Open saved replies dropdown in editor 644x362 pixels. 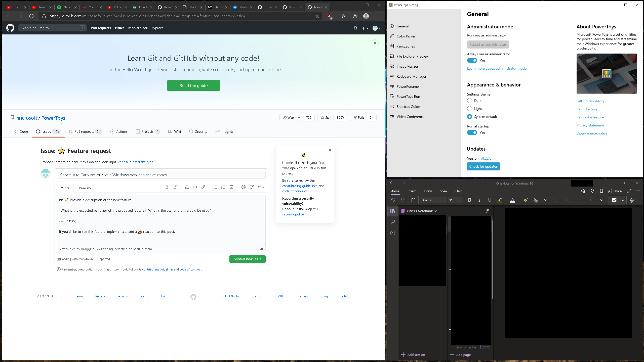[x=261, y=187]
